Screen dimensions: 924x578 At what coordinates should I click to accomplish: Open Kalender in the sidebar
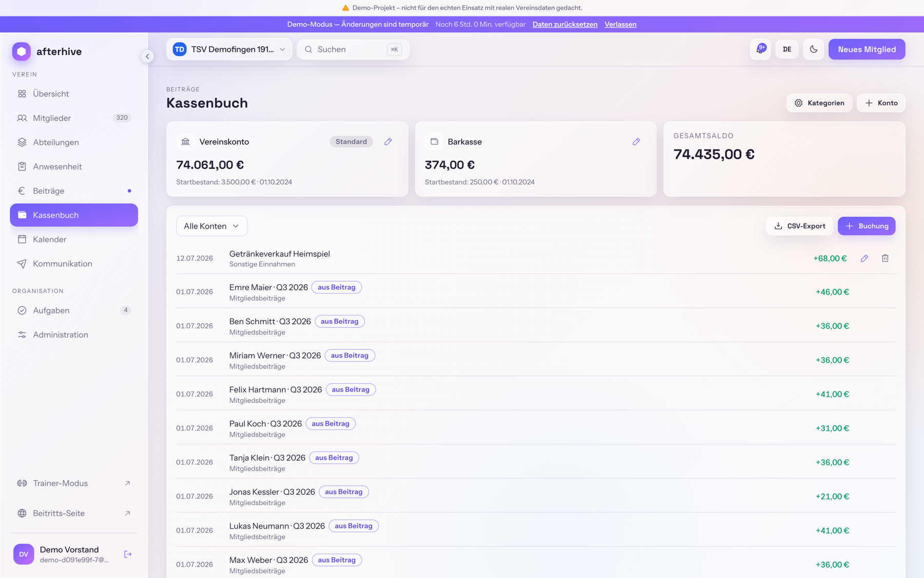pos(74,239)
